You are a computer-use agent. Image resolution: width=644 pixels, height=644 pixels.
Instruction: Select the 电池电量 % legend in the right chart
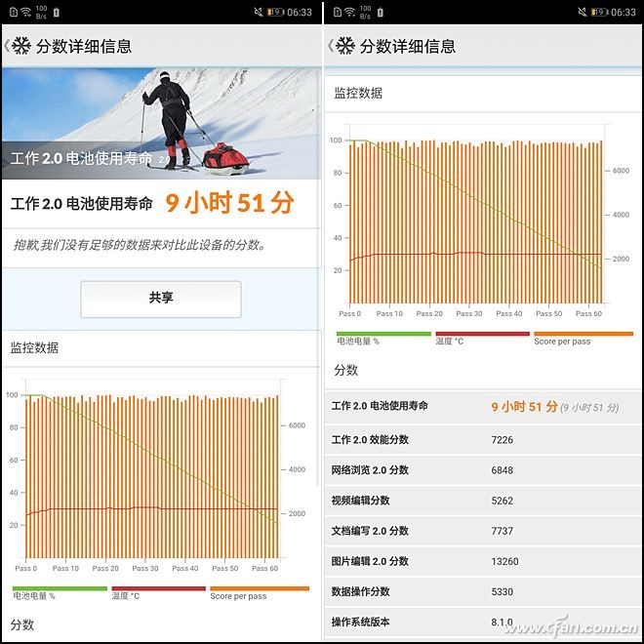point(359,342)
